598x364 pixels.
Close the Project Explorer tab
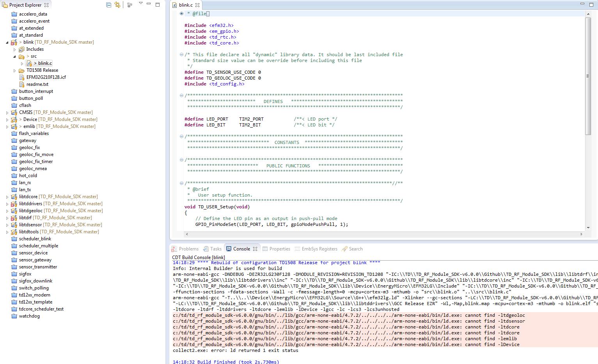(x=46, y=5)
